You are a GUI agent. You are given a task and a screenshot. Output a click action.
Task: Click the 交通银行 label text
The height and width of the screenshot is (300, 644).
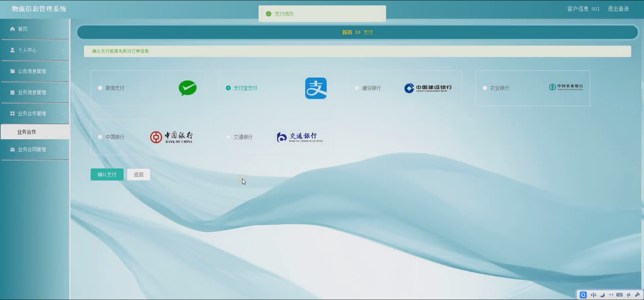[243, 137]
